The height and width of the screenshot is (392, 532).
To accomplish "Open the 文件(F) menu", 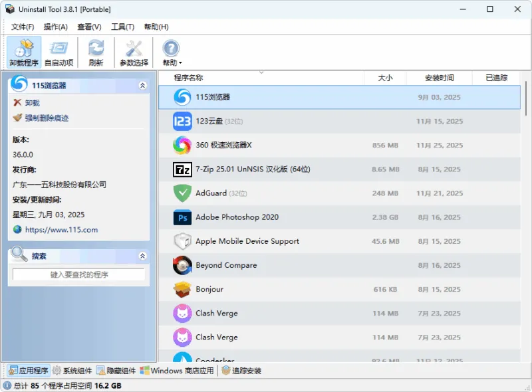I will (x=23, y=27).
